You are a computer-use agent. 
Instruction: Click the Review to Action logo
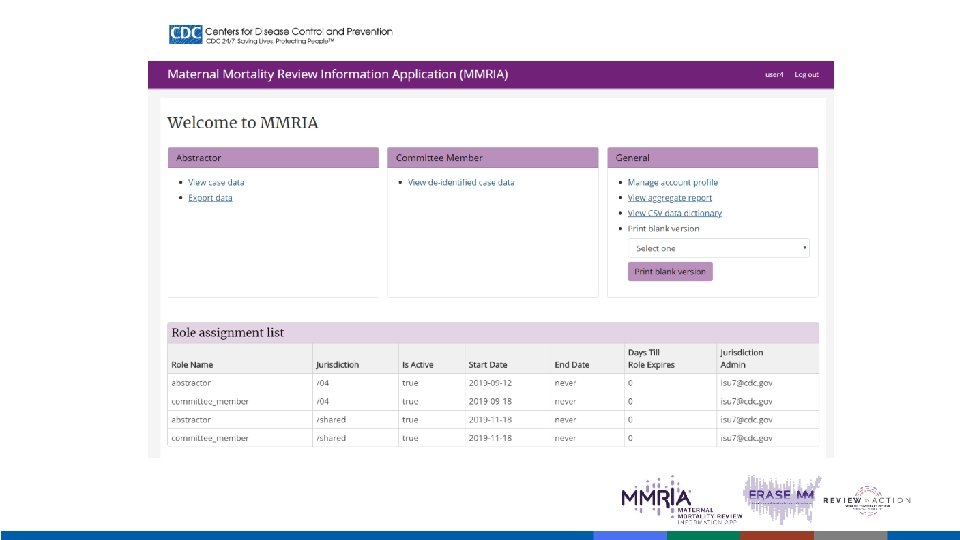point(867,500)
